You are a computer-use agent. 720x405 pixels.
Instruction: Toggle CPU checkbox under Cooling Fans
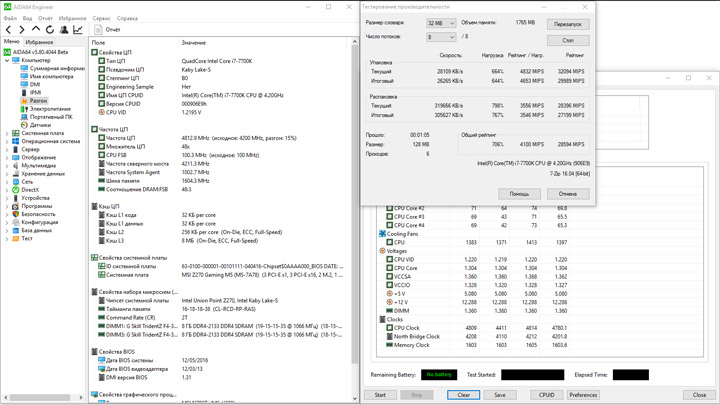click(389, 242)
